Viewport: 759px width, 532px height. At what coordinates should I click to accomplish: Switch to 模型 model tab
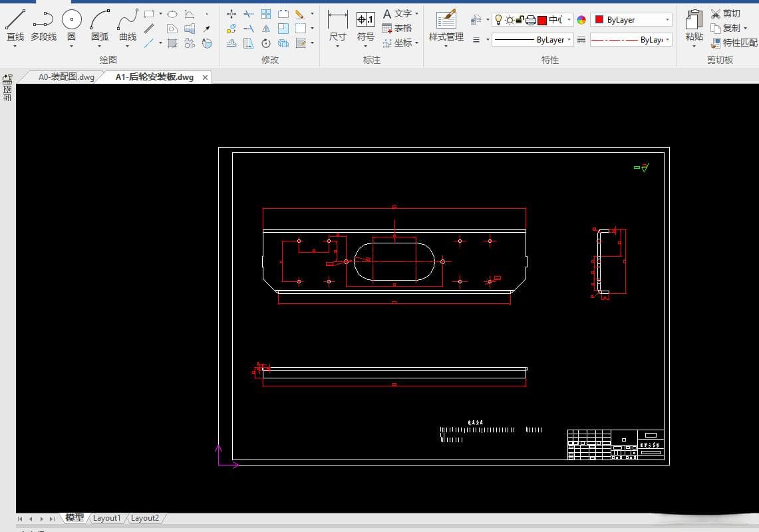[75, 518]
